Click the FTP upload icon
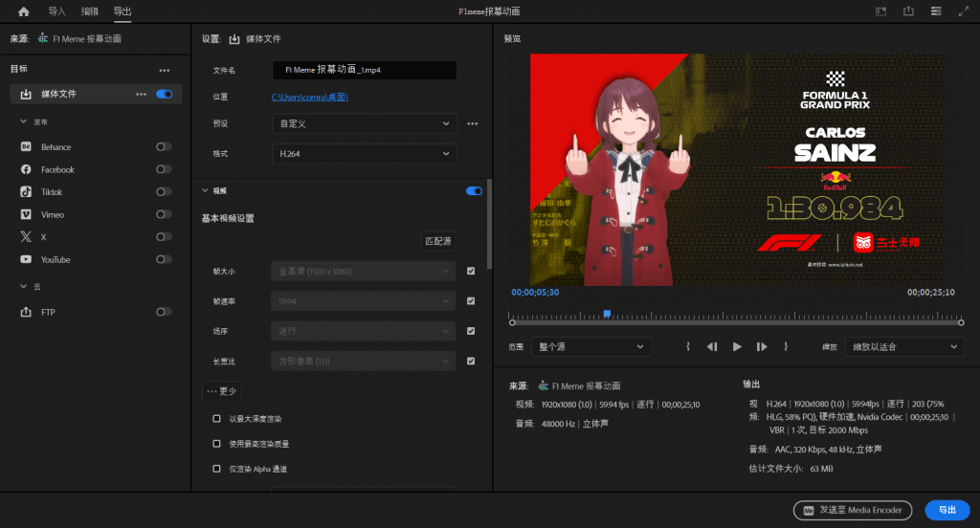 [x=26, y=312]
